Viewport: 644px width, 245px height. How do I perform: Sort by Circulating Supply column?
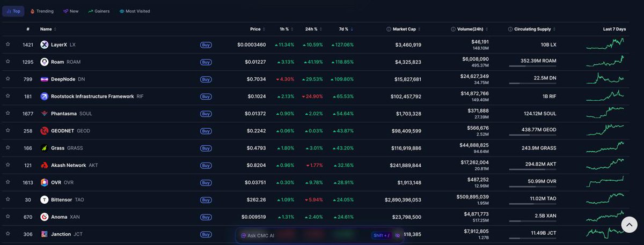[x=535, y=29]
